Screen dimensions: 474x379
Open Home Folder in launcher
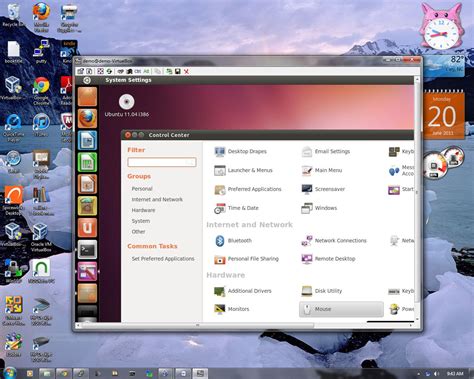[87, 97]
